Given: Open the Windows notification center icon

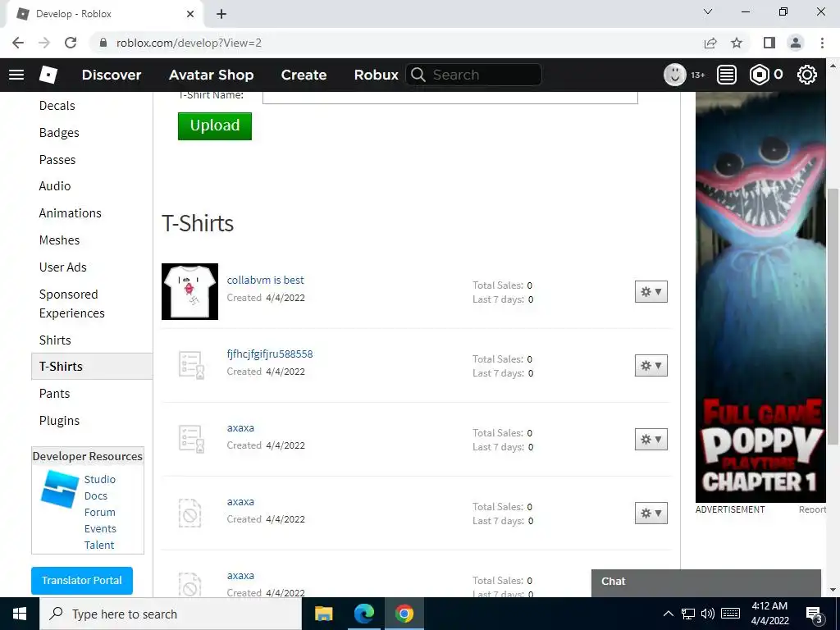Looking at the screenshot, I should point(815,614).
